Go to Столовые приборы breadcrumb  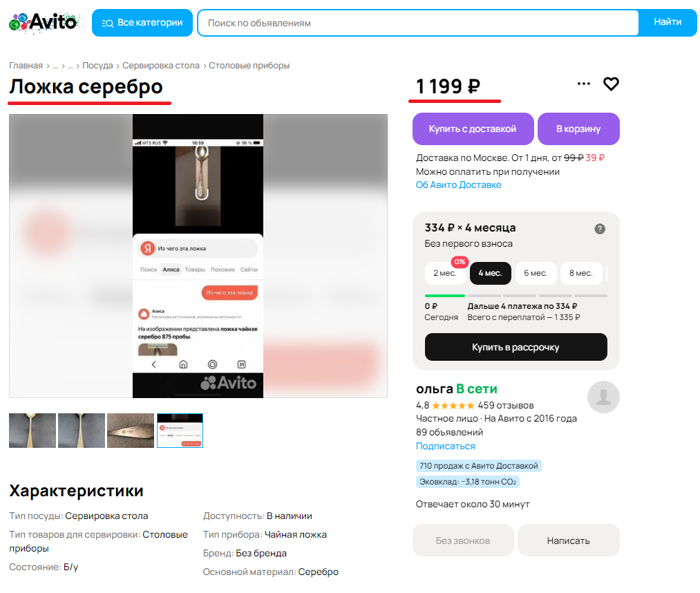249,65
